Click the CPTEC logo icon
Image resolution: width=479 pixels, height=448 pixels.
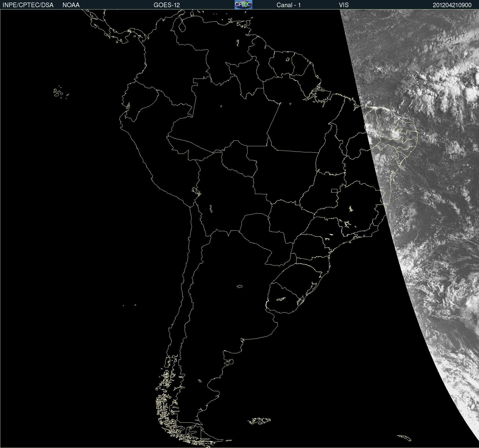point(243,5)
